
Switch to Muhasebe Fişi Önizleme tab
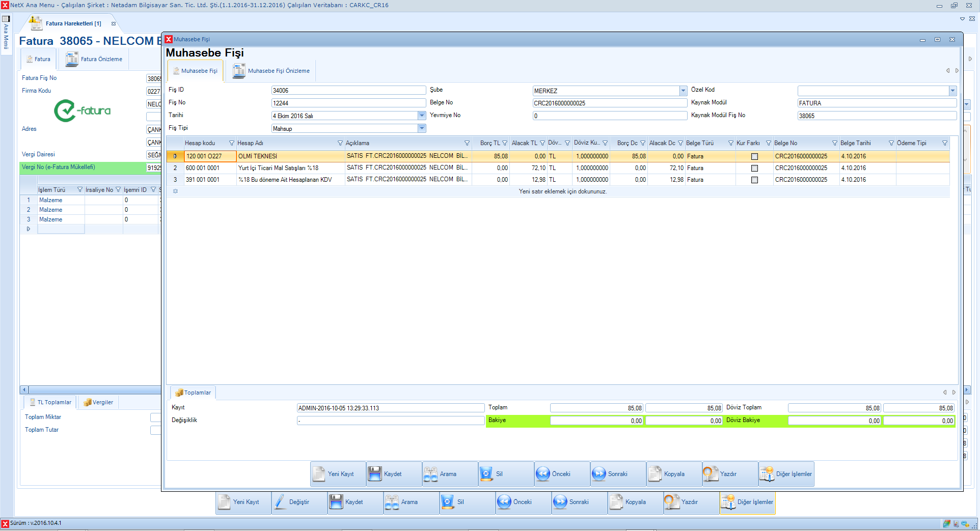point(272,71)
